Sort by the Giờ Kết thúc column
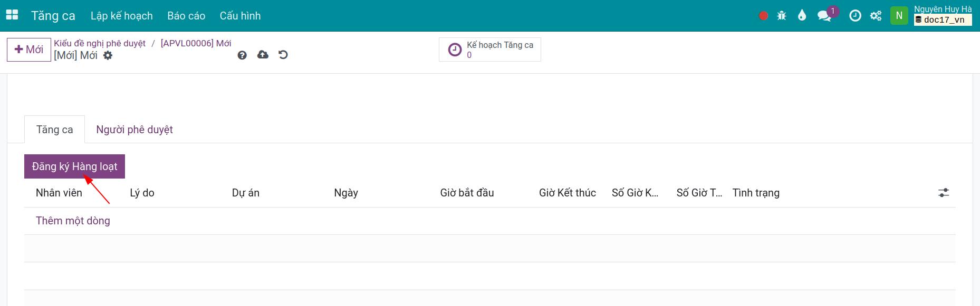 click(568, 193)
